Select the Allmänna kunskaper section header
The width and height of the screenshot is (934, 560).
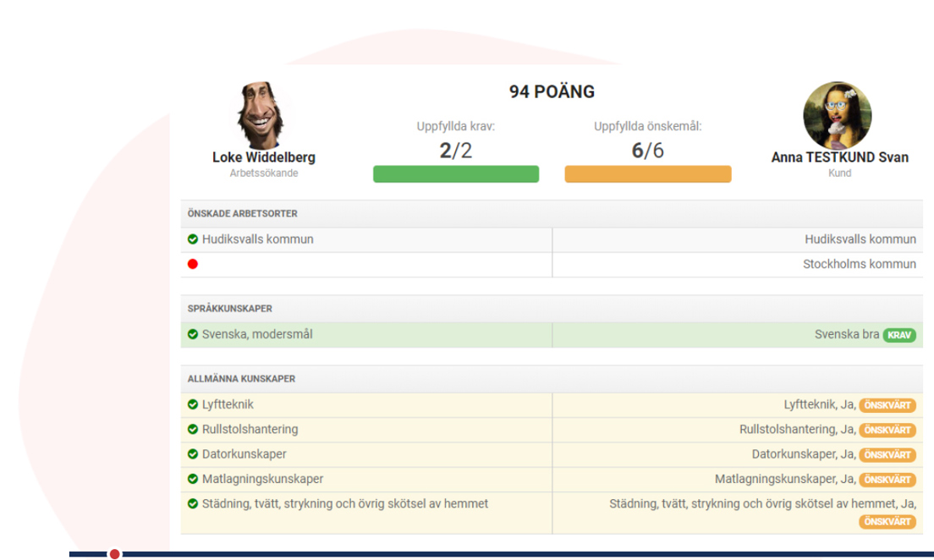(x=241, y=379)
